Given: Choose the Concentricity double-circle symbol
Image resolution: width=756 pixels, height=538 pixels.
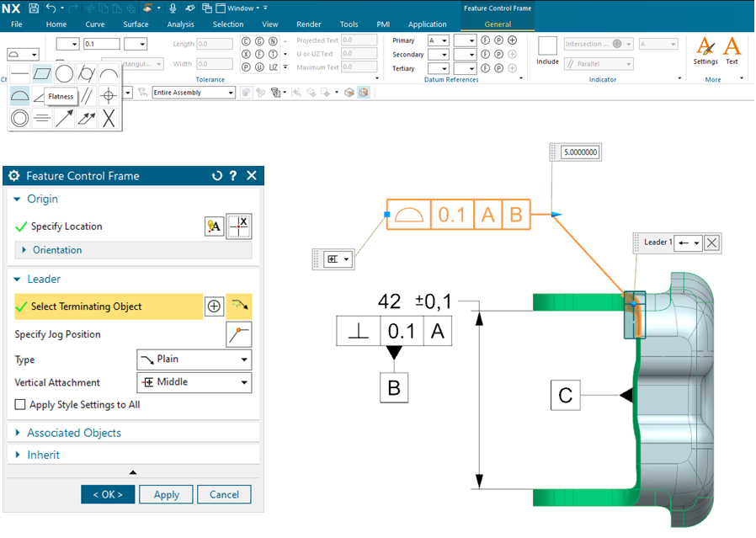Looking at the screenshot, I should point(19,118).
